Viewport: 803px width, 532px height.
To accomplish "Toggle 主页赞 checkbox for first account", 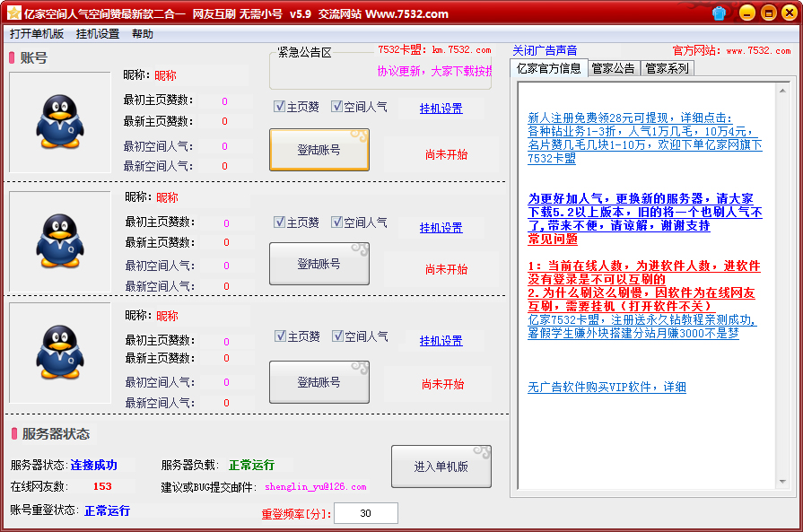I will pyautogui.click(x=280, y=107).
